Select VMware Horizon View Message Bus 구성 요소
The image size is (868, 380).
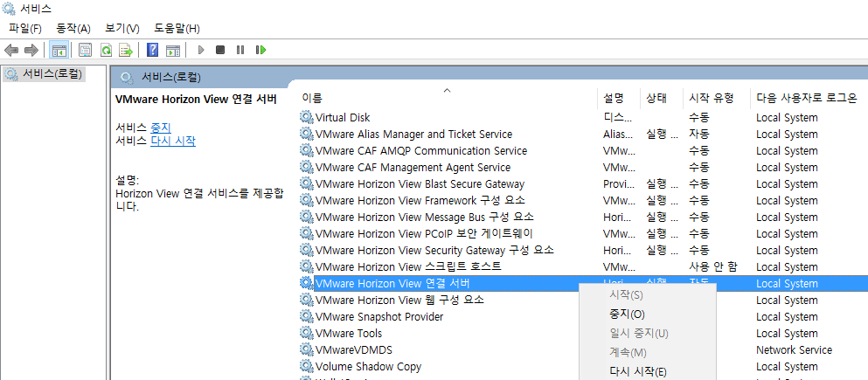425,217
